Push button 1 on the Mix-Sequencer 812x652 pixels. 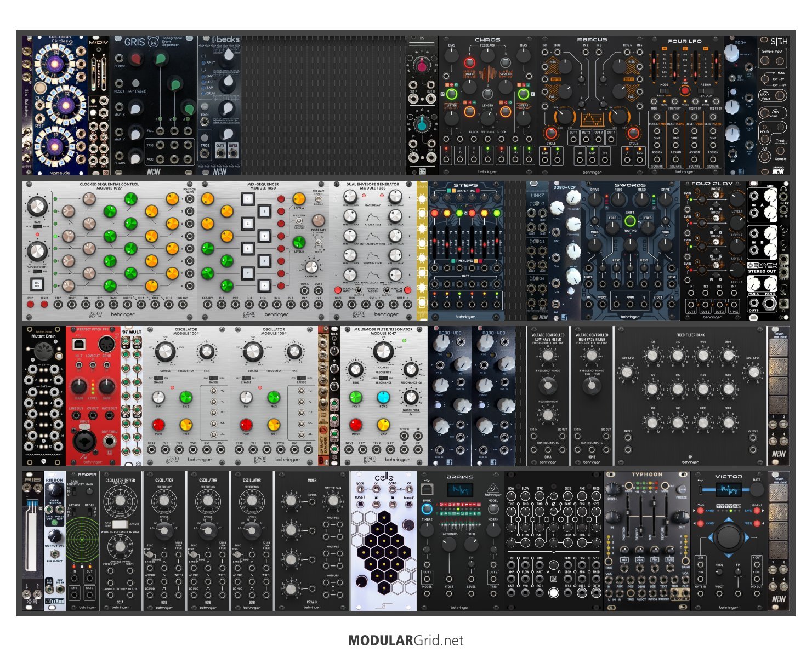tap(248, 198)
